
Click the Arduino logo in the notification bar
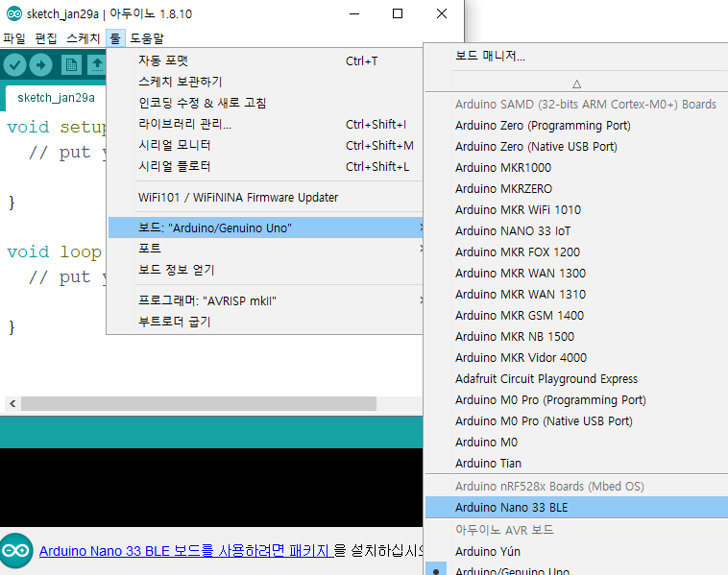coord(16,551)
